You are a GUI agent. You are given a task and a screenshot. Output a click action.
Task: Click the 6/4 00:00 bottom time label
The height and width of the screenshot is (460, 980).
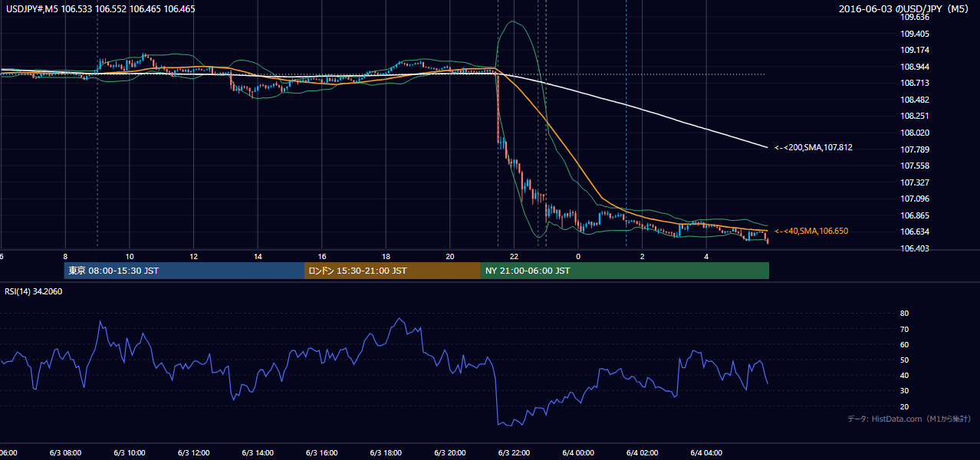coord(578,452)
